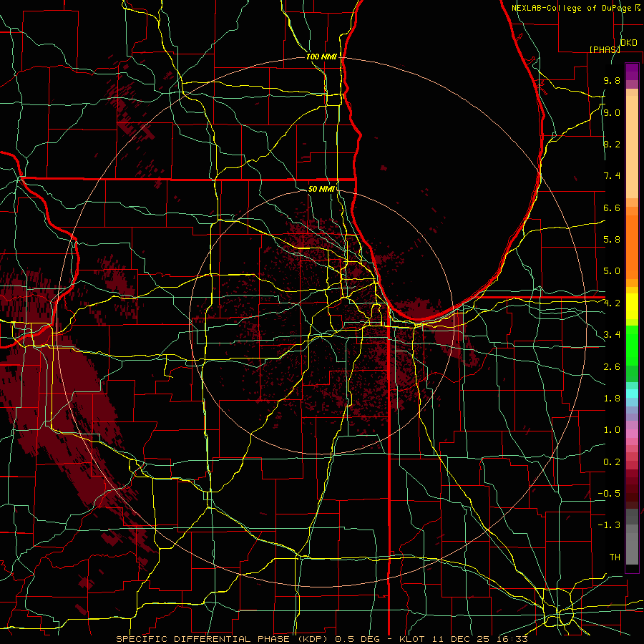
Task: Click the TH threshold label
Action: click(x=615, y=557)
